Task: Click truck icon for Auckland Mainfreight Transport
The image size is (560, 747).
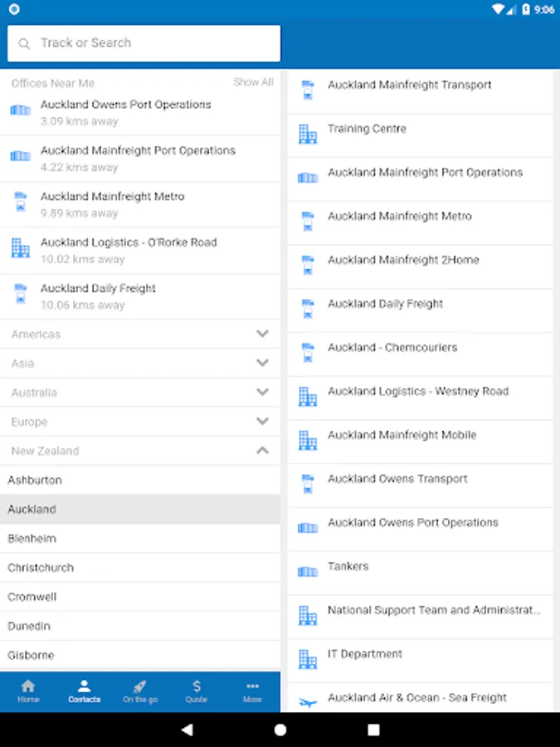Action: point(308,90)
